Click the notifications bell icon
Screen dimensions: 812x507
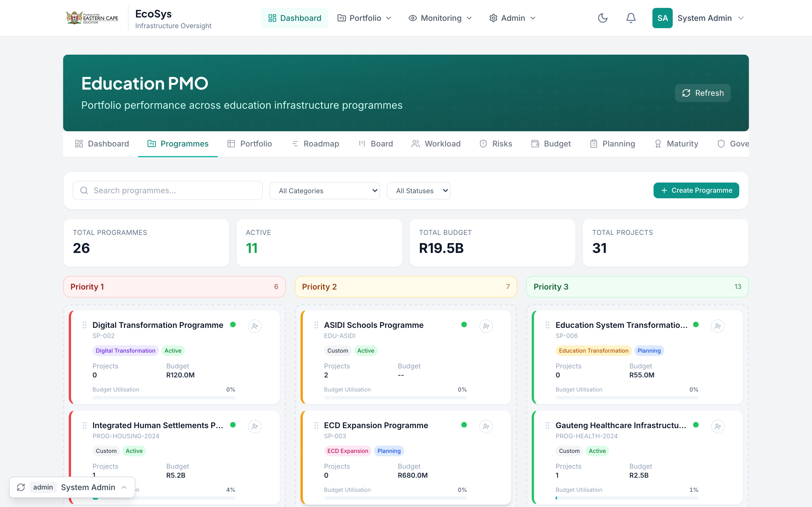click(x=631, y=18)
